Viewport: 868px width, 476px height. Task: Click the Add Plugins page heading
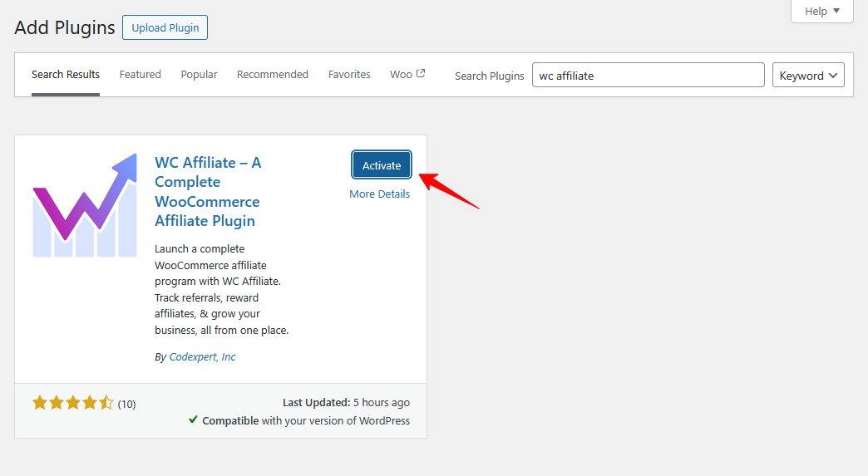[65, 27]
